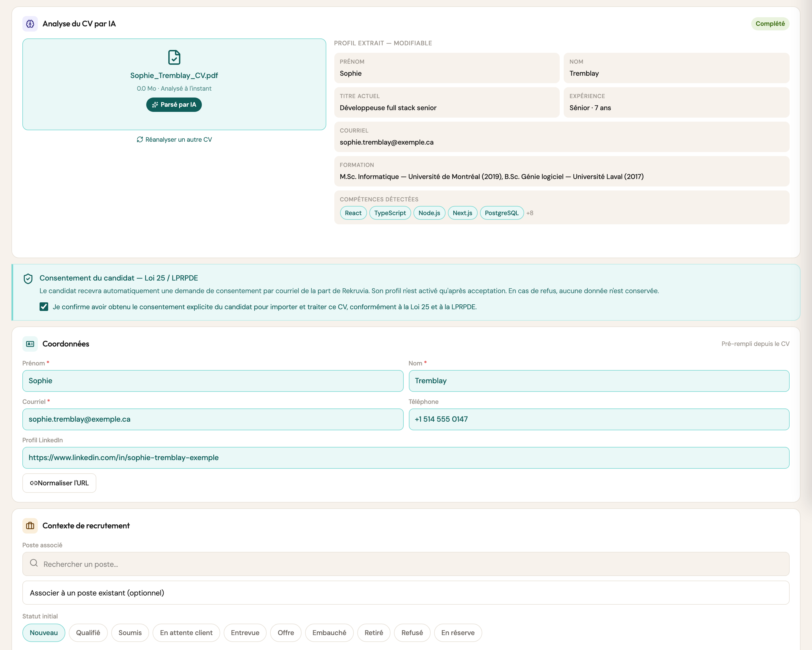Select the Qualifié status chip
The width and height of the screenshot is (812, 650).
click(88, 633)
